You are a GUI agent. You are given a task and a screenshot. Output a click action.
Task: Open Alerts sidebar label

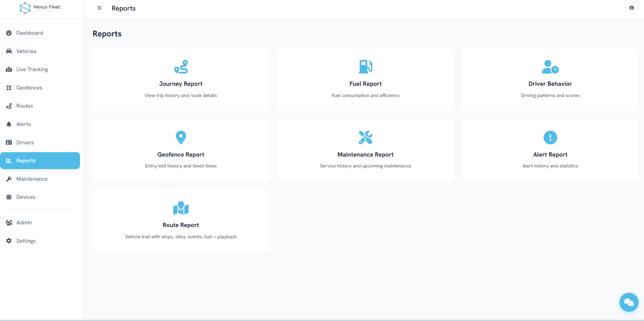click(x=23, y=124)
